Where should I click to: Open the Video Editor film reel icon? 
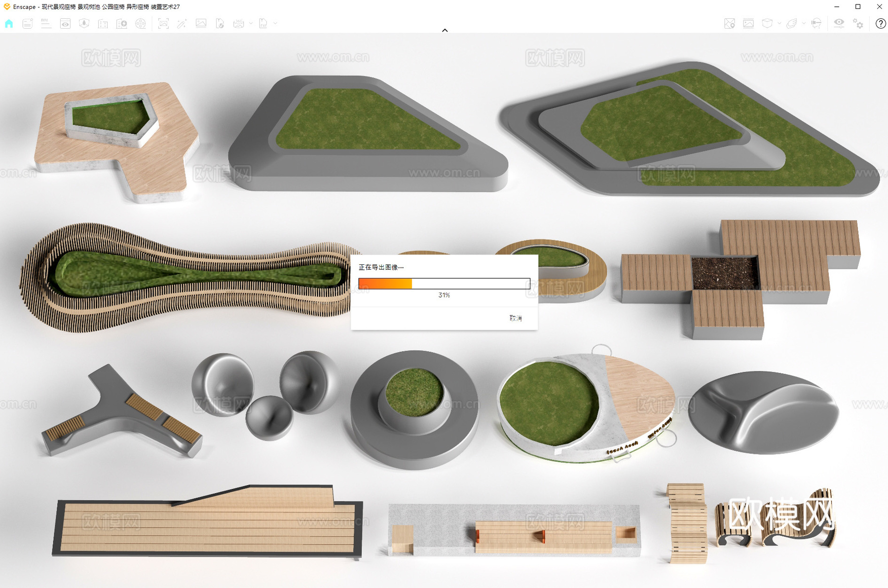(x=141, y=23)
